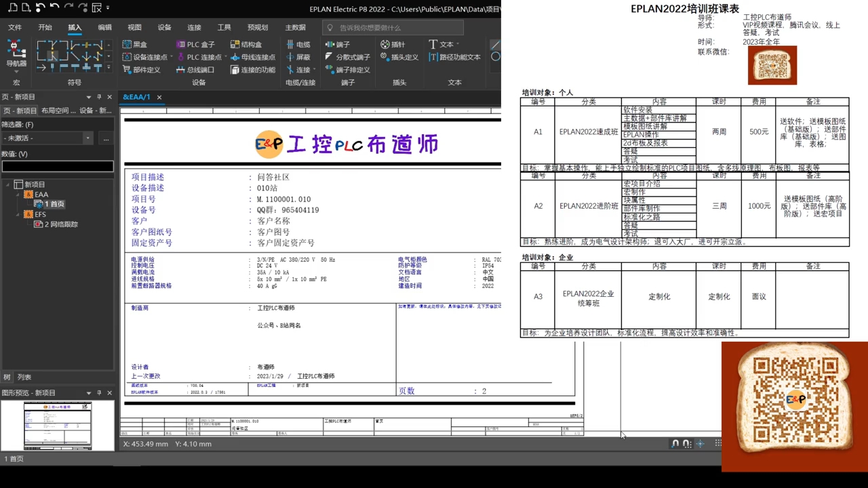This screenshot has height=488, width=868.
Task: Pin the 页 - 新项目 navigator panel
Action: pos(99,97)
